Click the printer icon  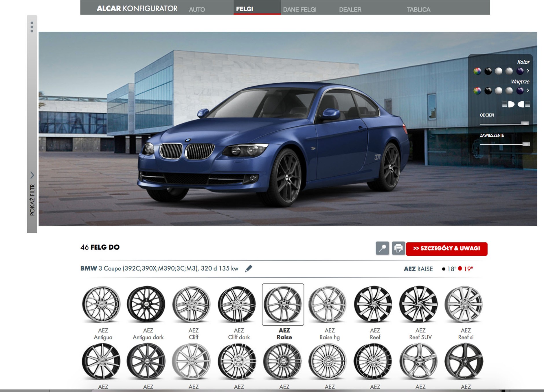coord(398,248)
